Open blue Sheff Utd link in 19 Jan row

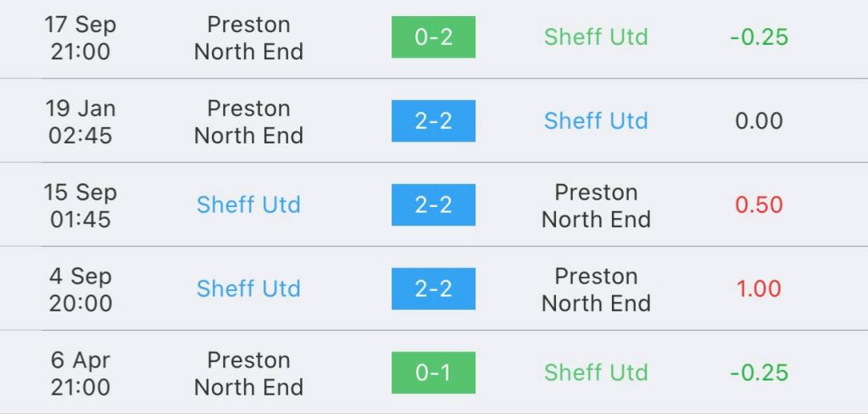click(x=596, y=121)
